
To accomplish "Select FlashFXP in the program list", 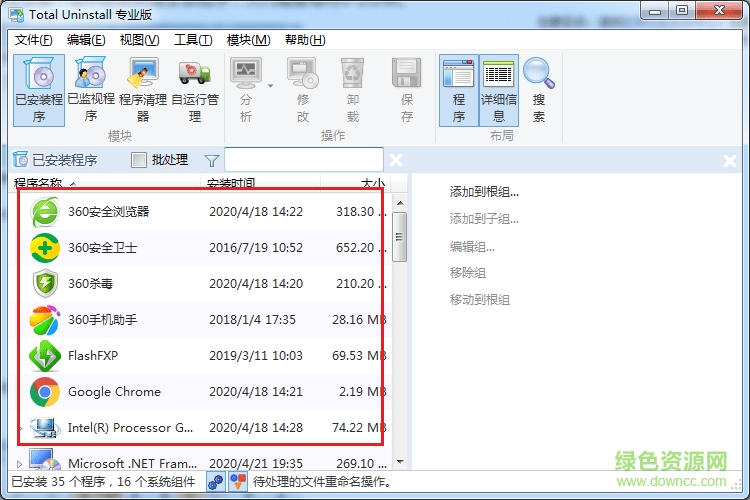I will pyautogui.click(x=93, y=356).
